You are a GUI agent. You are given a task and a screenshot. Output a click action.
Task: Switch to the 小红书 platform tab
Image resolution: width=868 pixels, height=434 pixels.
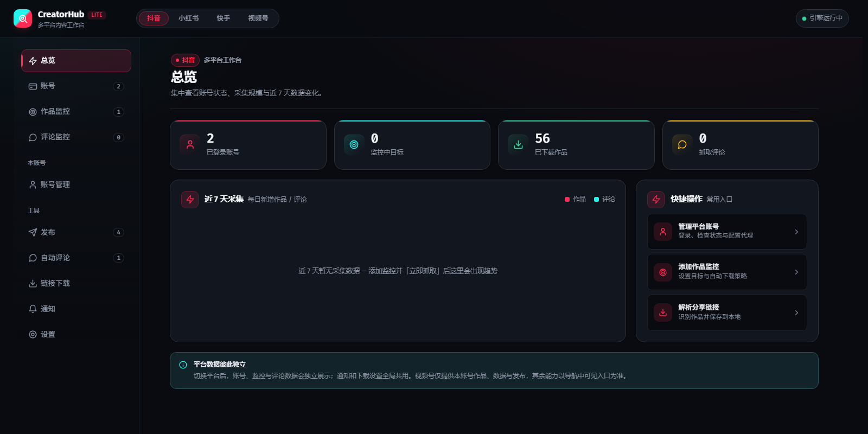[x=189, y=18]
